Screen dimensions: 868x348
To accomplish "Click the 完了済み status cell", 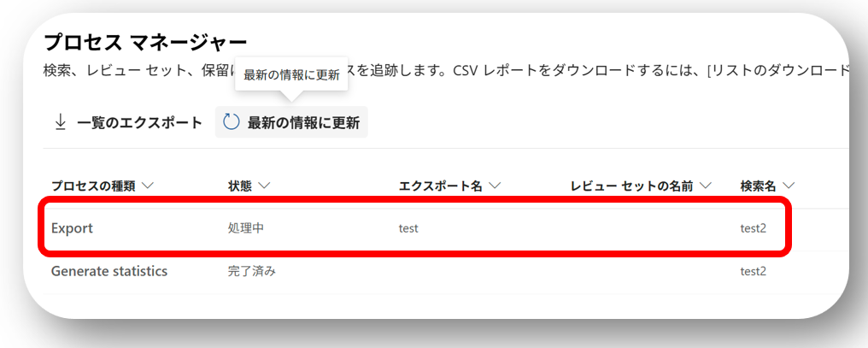I will tap(251, 271).
